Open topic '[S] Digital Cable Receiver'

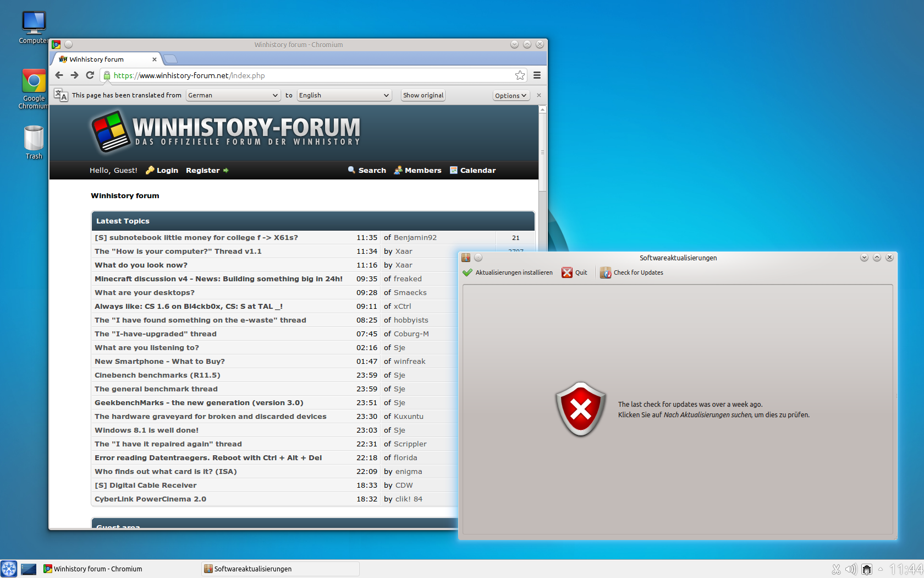click(145, 486)
